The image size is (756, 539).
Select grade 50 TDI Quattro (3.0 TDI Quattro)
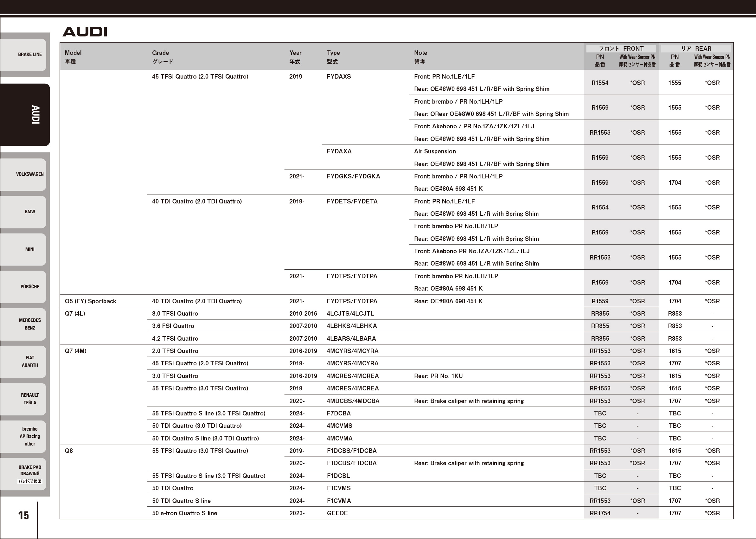point(196,426)
